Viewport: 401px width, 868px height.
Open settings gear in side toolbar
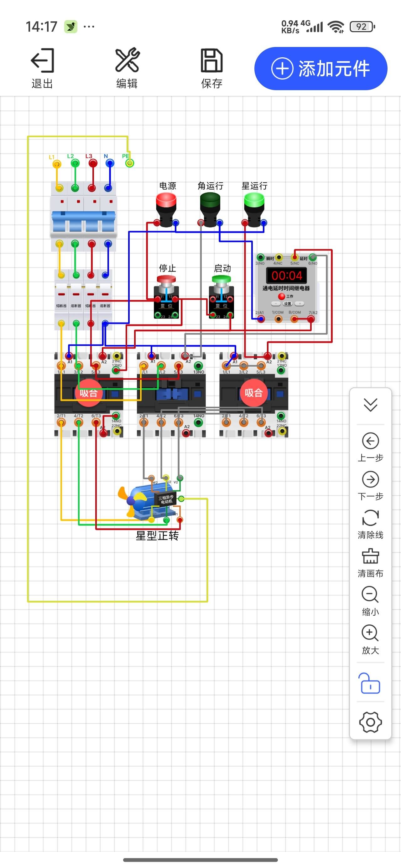click(x=370, y=722)
